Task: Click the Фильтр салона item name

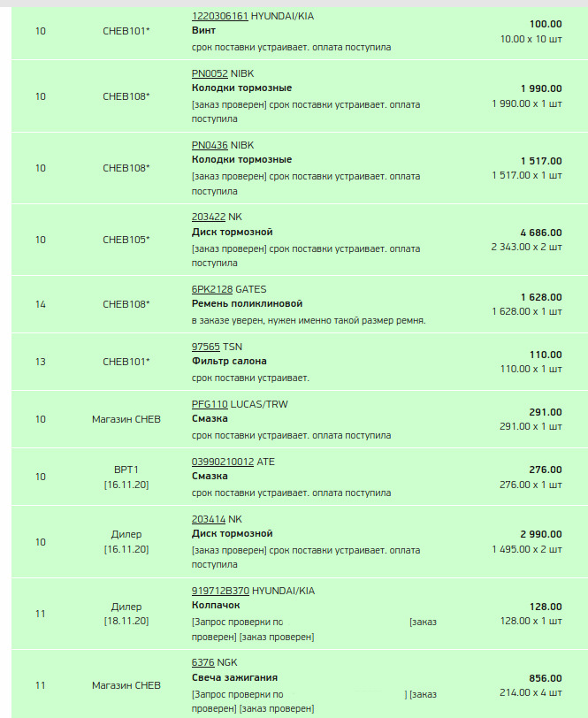Action: pyautogui.click(x=229, y=361)
